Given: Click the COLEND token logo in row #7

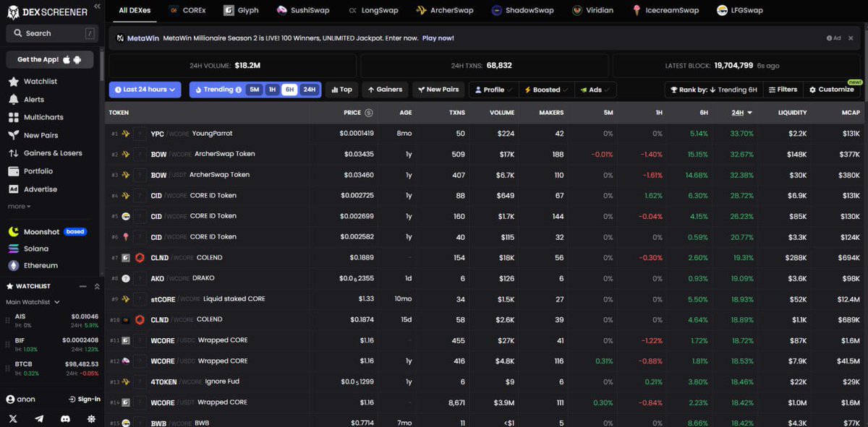Looking at the screenshot, I should [140, 258].
